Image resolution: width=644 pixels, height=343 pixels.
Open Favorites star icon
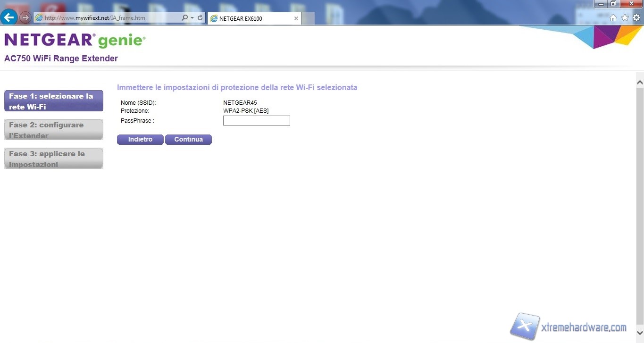click(x=625, y=18)
